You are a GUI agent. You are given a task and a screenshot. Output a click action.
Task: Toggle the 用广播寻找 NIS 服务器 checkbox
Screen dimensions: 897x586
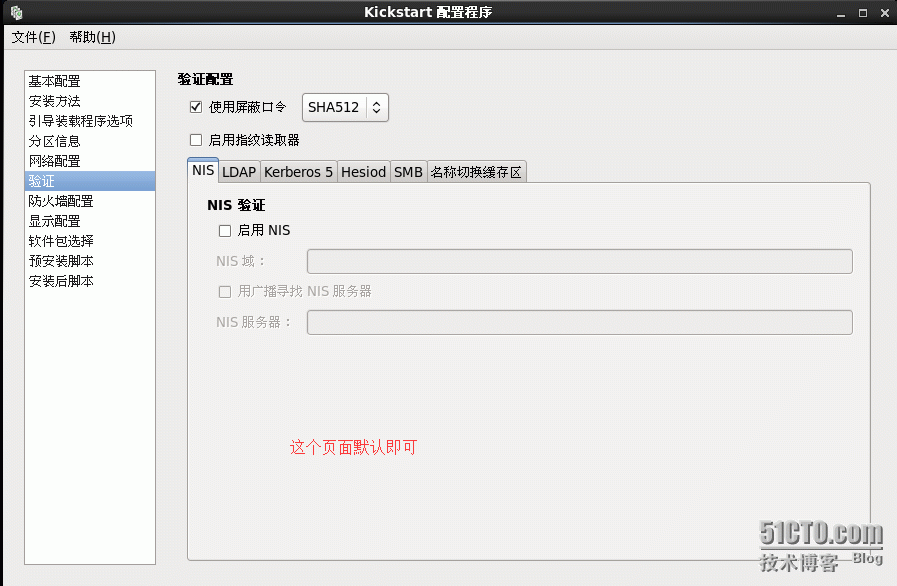coord(225,292)
